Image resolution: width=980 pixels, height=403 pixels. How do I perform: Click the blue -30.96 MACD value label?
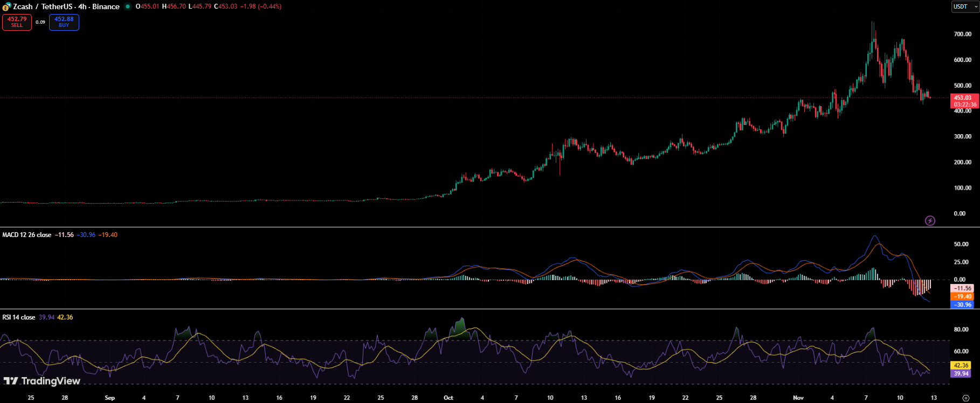[962, 305]
